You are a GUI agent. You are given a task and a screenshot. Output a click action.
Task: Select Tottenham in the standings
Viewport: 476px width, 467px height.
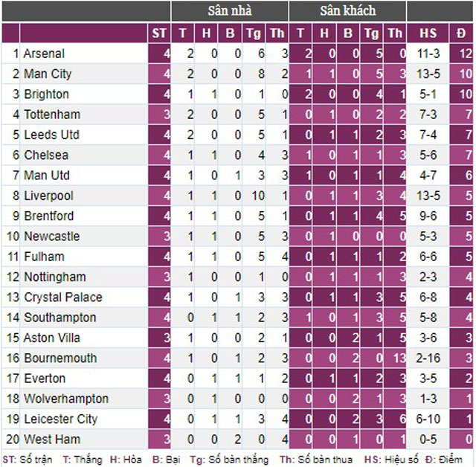tap(52, 115)
